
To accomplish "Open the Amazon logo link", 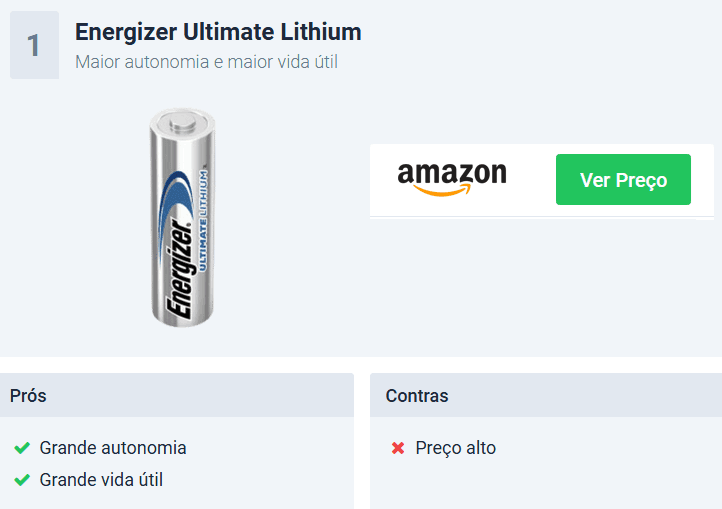I will (x=452, y=179).
